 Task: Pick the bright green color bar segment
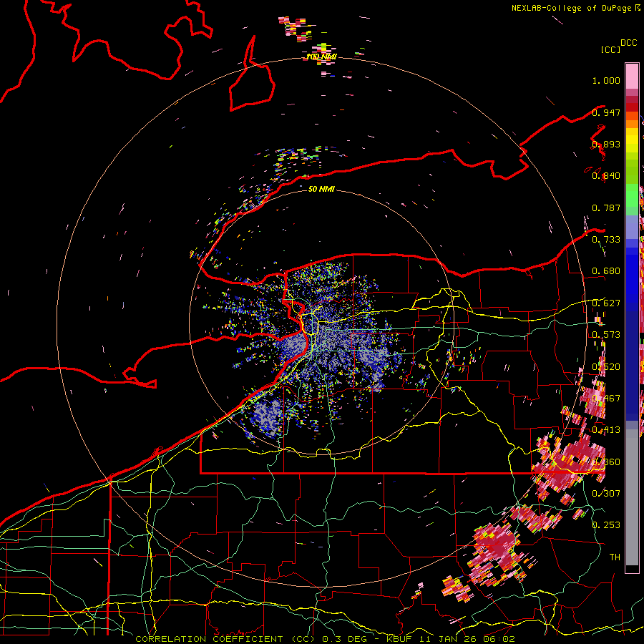tap(632, 195)
